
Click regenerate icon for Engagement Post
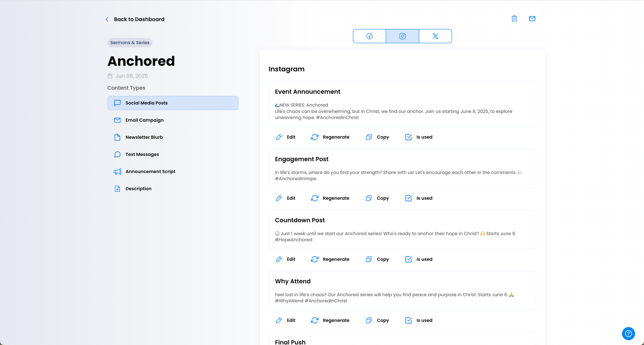coord(315,198)
